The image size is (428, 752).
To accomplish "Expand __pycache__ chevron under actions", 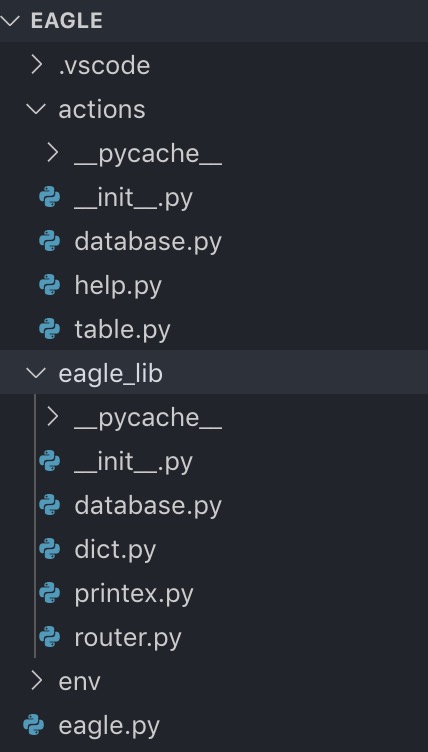I will coord(53,153).
